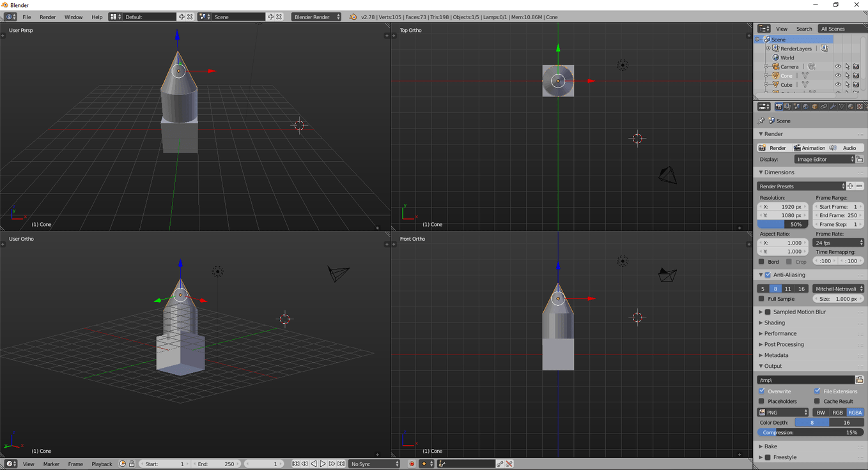
Task: Click the Compression slider
Action: coord(810,432)
